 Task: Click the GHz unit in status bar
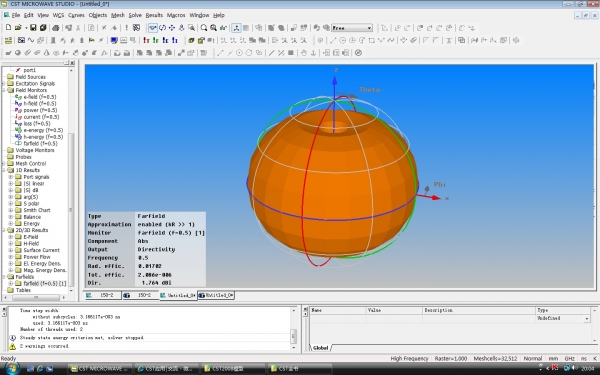click(569, 359)
